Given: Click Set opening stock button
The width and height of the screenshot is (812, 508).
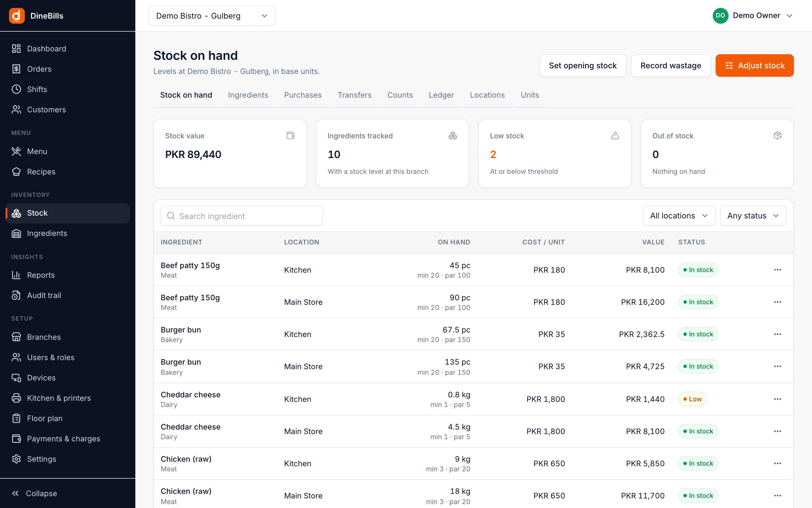Looking at the screenshot, I should tap(582, 65).
